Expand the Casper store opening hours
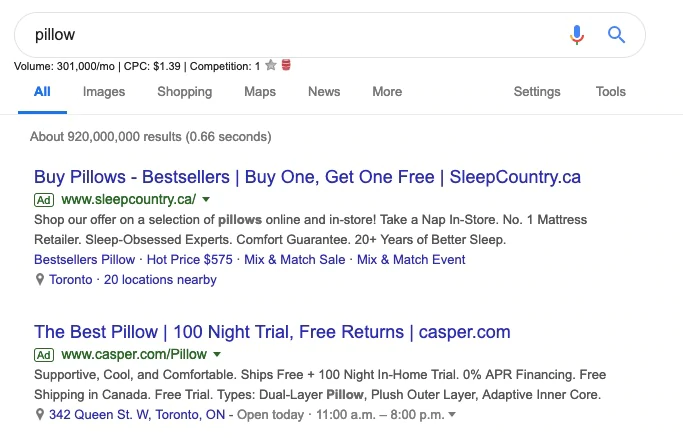The width and height of the screenshot is (683, 438). coord(452,415)
